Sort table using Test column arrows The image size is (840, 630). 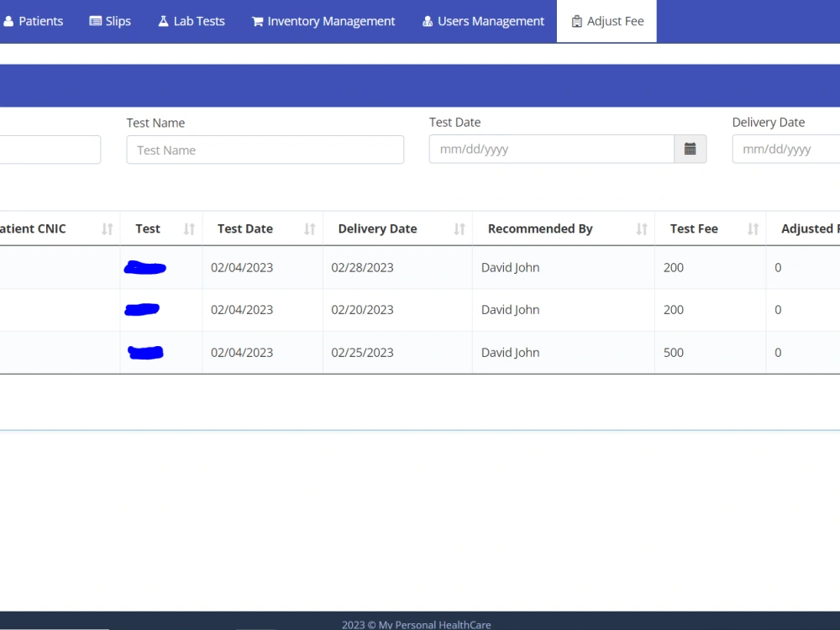(x=189, y=229)
